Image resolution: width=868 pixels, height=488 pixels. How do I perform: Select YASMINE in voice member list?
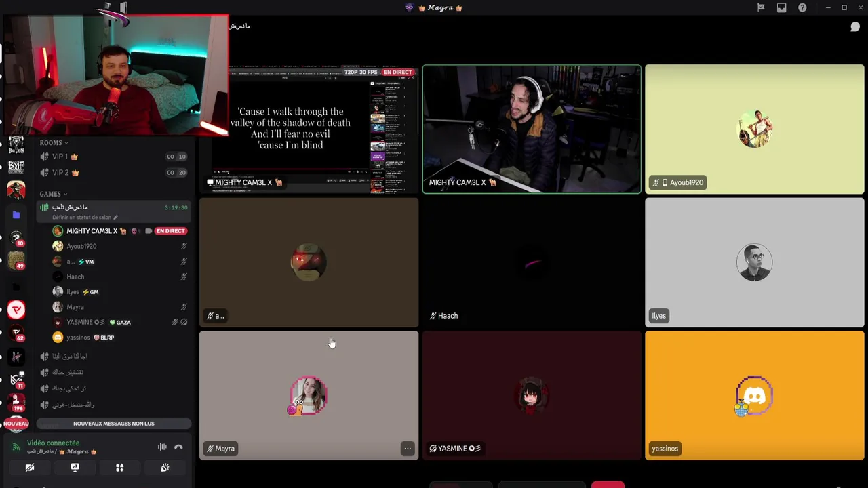pos(121,322)
